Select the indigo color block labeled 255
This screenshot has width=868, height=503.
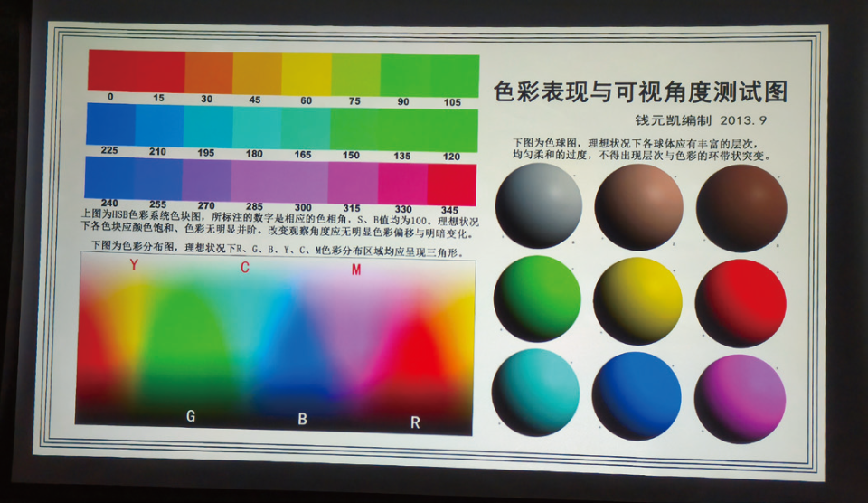click(157, 179)
